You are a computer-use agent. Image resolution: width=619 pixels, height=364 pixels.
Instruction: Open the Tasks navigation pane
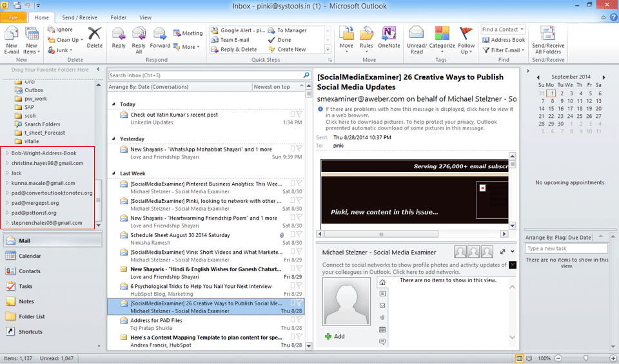pos(52,286)
